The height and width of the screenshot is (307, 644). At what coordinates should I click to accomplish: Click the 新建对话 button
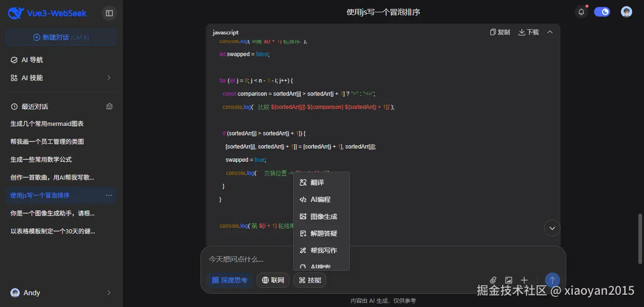point(61,37)
